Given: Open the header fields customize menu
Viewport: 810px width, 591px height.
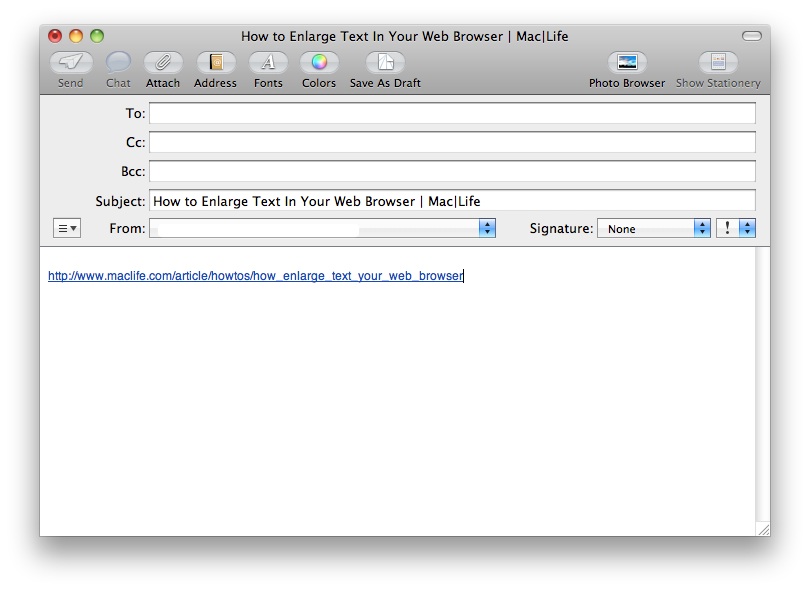Looking at the screenshot, I should (67, 228).
